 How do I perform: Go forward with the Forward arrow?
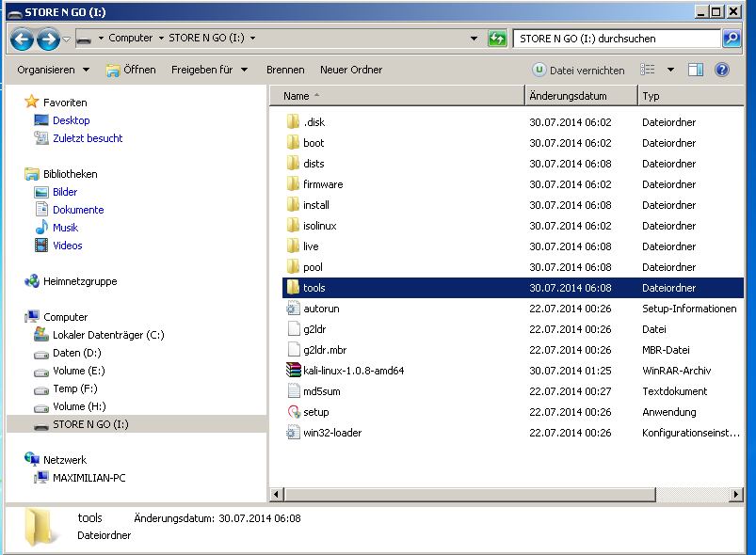tap(48, 39)
